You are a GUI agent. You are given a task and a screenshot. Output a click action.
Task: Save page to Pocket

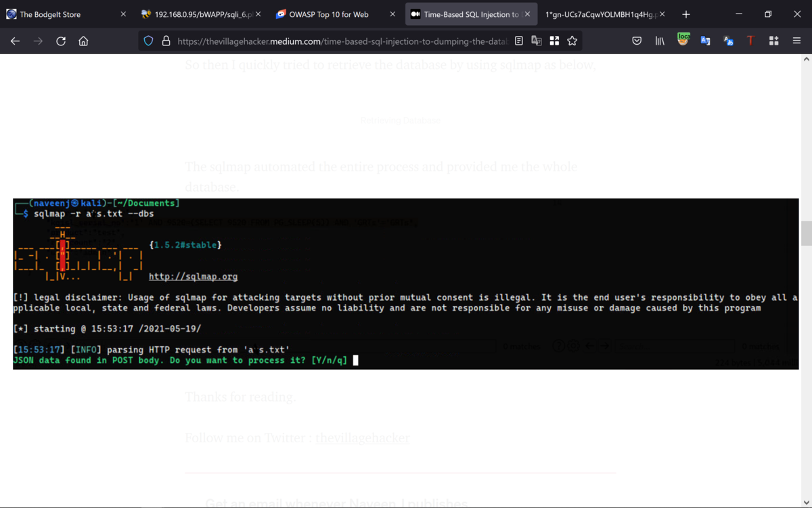pos(637,41)
